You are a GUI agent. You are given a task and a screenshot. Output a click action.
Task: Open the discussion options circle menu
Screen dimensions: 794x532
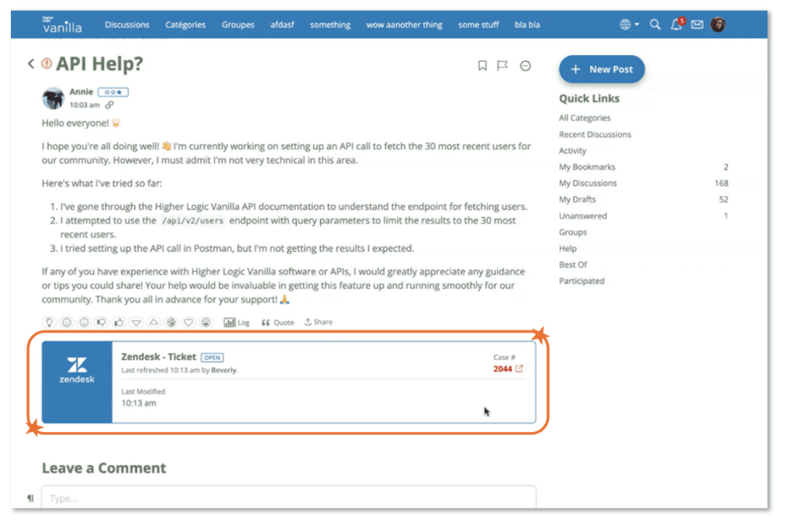pyautogui.click(x=525, y=66)
